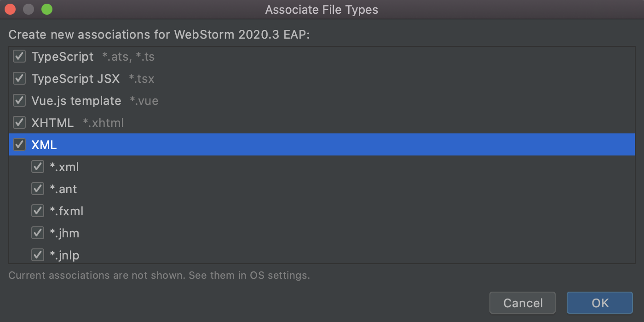Select the TypeScript row label
This screenshot has height=322, width=644.
[62, 57]
